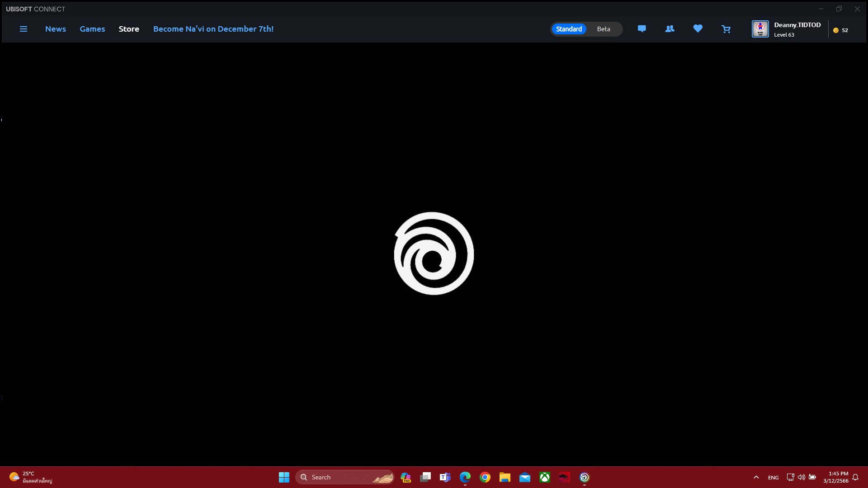Open the red game icon on taskbar
The height and width of the screenshot is (488, 868).
tap(565, 477)
